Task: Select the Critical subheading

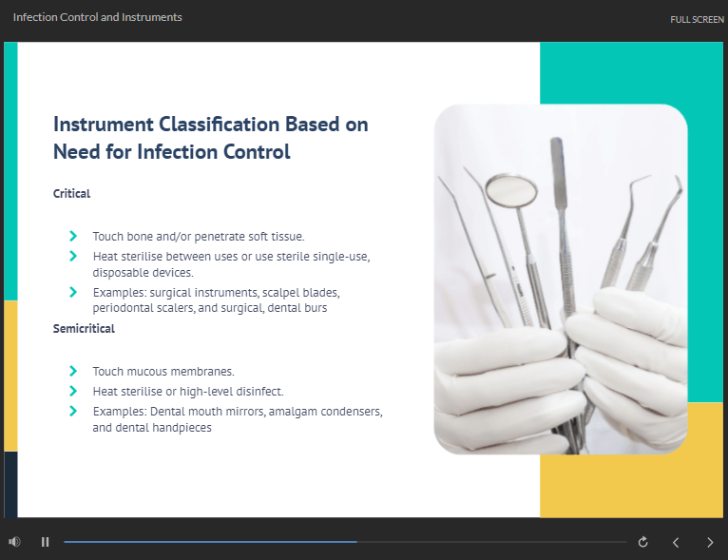Action: click(x=71, y=194)
